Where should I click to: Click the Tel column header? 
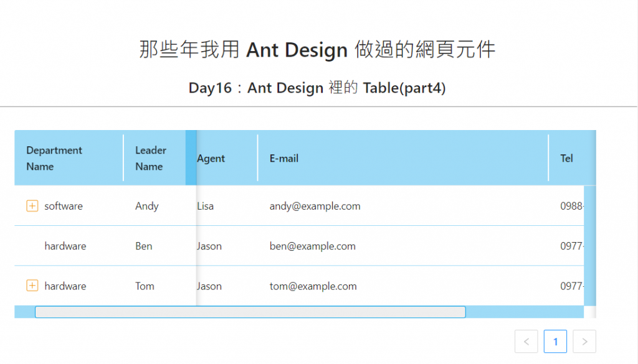(x=572, y=158)
